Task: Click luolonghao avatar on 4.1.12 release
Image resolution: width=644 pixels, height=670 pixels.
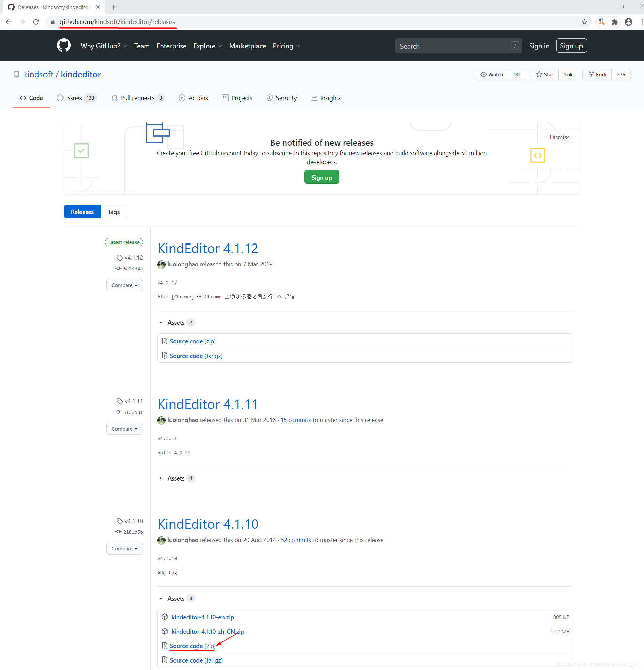Action: tap(161, 264)
